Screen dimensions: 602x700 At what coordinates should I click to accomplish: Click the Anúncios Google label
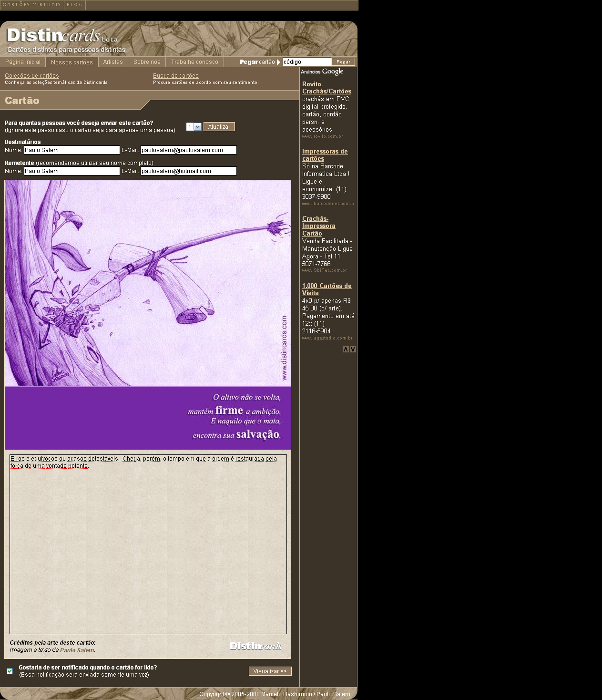click(322, 72)
